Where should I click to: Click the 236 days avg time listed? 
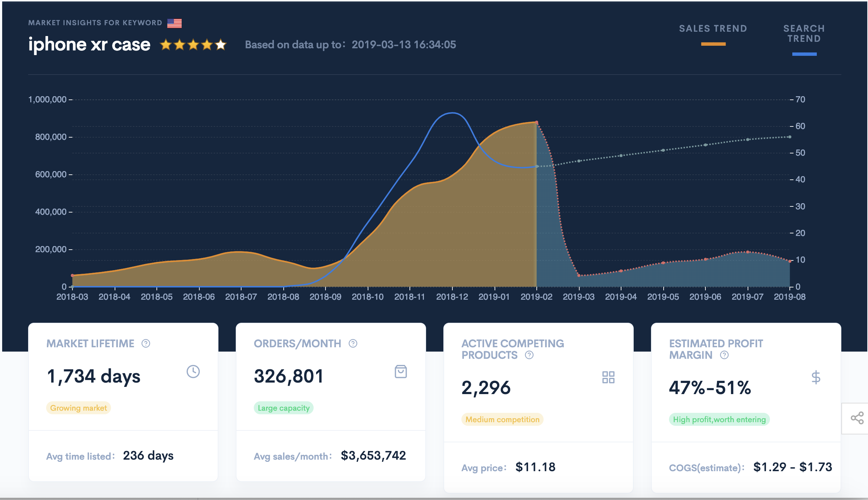click(x=148, y=456)
